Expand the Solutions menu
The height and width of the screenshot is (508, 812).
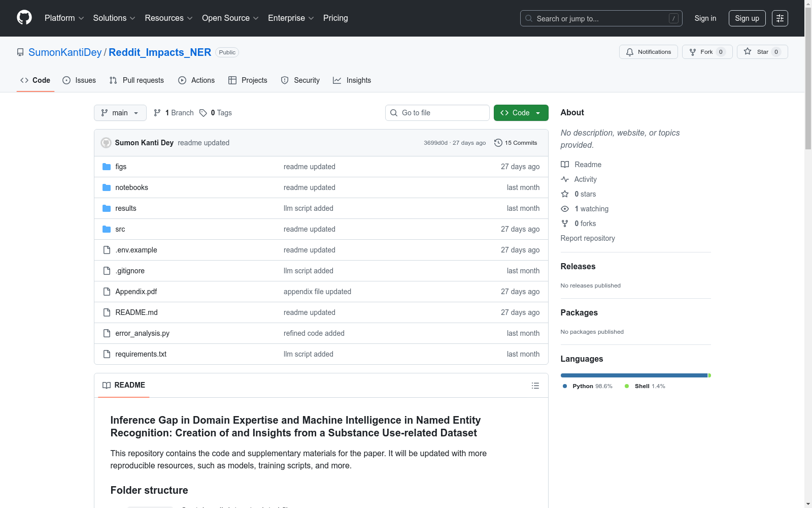pos(114,18)
